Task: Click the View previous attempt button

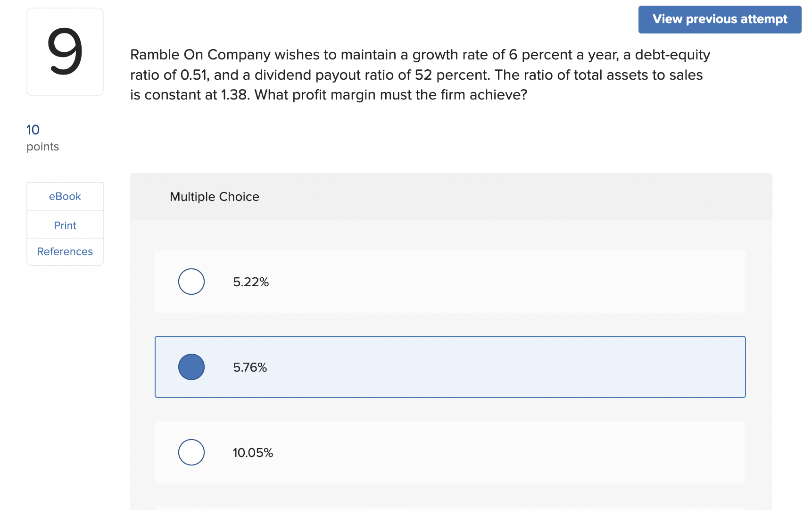Action: (720, 19)
